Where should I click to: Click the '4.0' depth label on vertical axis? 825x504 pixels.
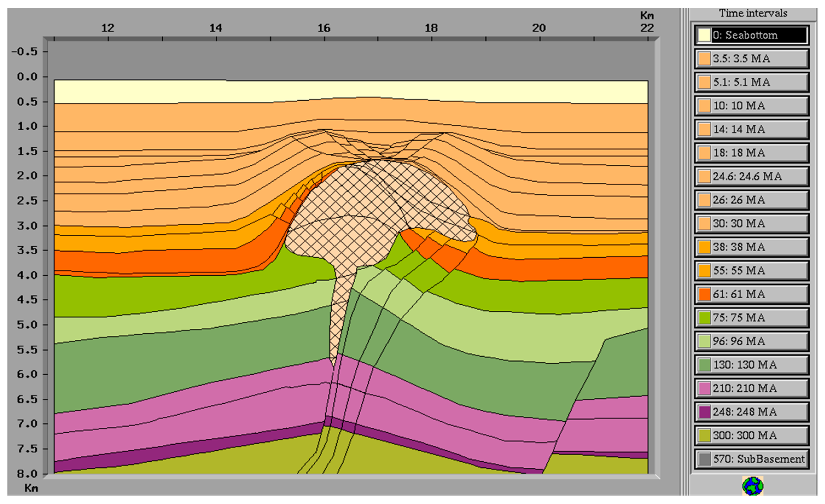[x=27, y=276]
